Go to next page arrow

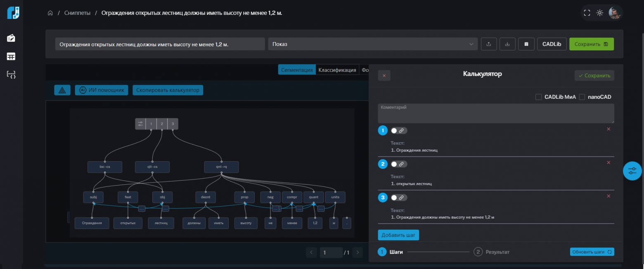pos(358,252)
